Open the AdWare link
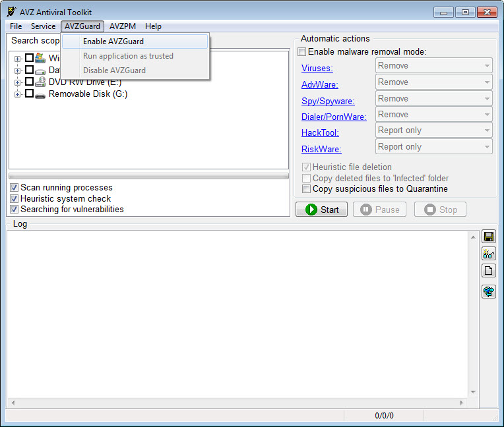The height and width of the screenshot is (427, 504). 319,84
